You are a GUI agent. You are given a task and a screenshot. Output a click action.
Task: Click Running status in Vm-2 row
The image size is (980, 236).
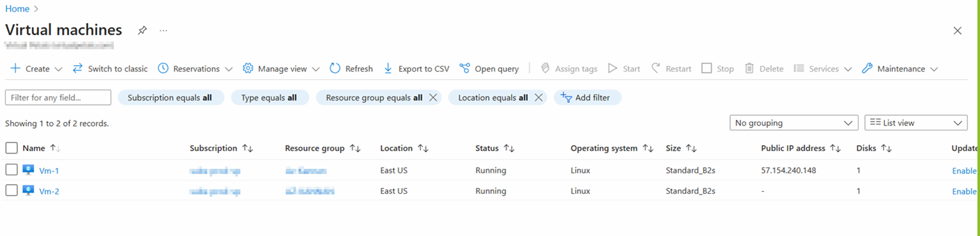coord(491,191)
